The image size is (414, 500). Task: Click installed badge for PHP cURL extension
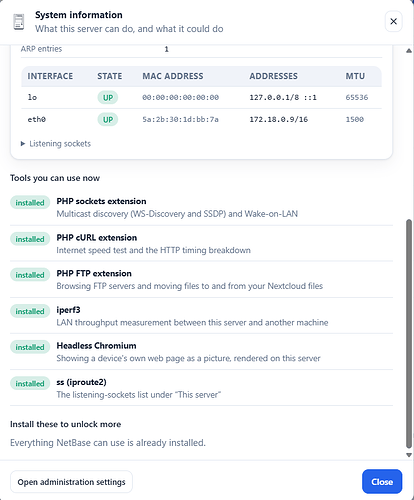30,239
